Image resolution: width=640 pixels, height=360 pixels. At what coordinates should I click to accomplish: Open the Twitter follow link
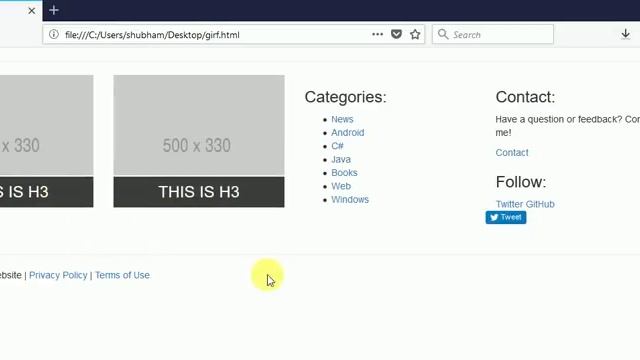click(509, 204)
